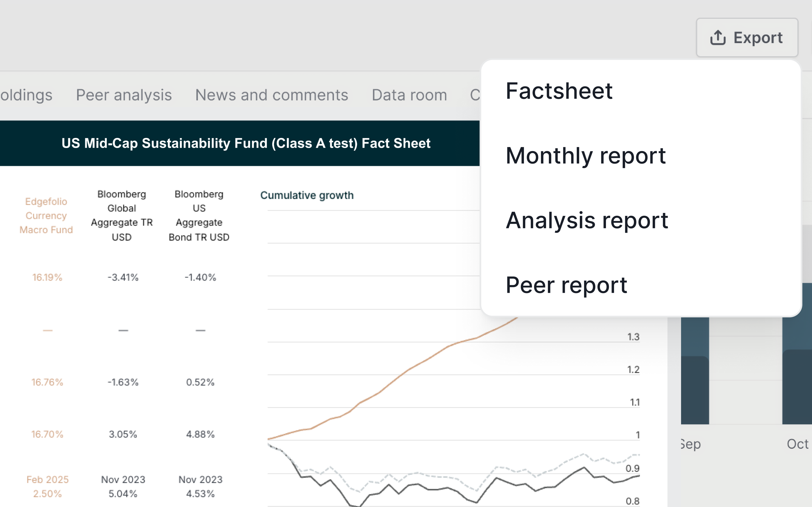Go to the Data room tab
Viewport: 812px width, 507px height.
coord(409,95)
